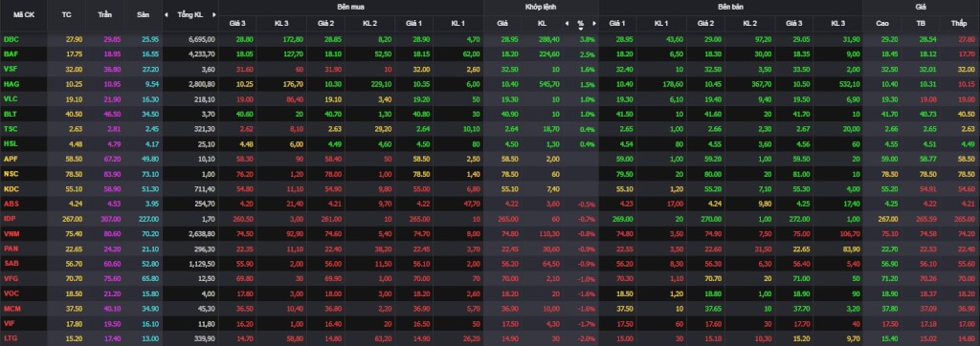Select the Cao column header
The width and height of the screenshot is (980, 346).
[882, 23]
